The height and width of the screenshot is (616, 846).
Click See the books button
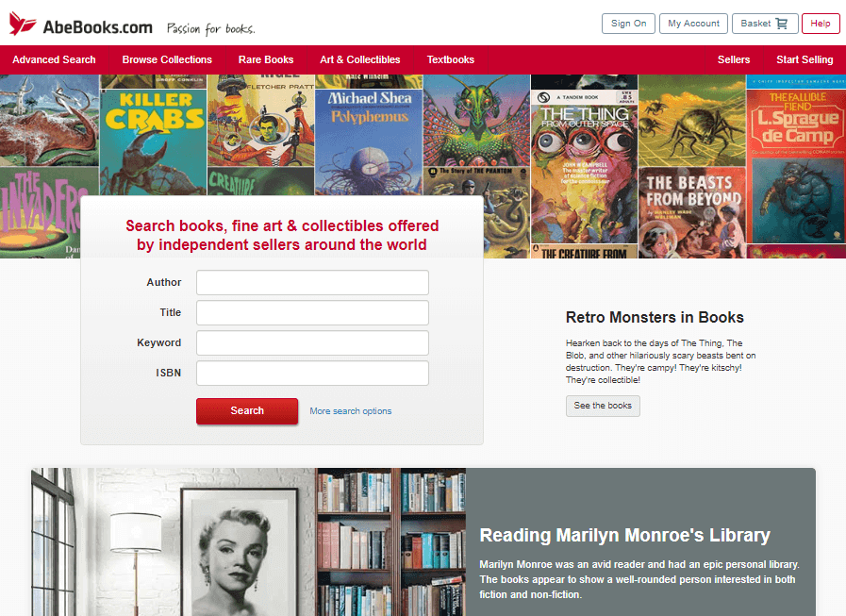tap(603, 406)
